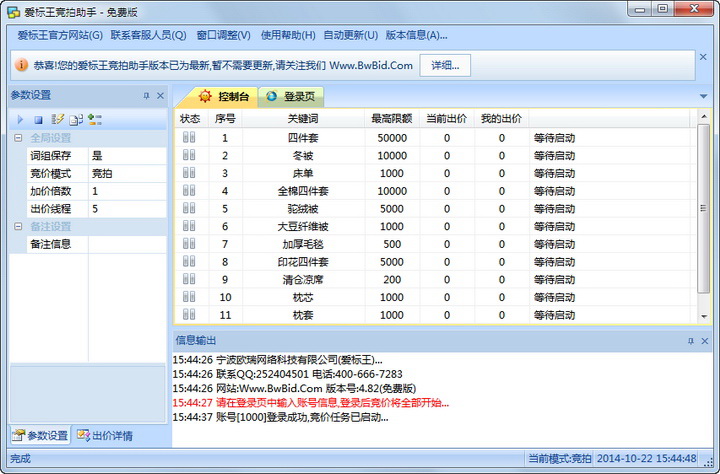
Task: Click 当前模式:竞拍 in status bar
Action: click(x=559, y=458)
